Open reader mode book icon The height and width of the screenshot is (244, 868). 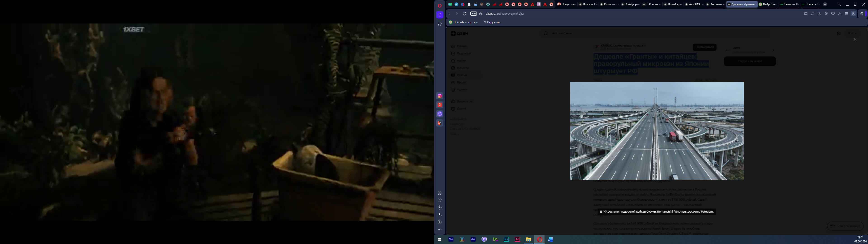click(x=806, y=14)
